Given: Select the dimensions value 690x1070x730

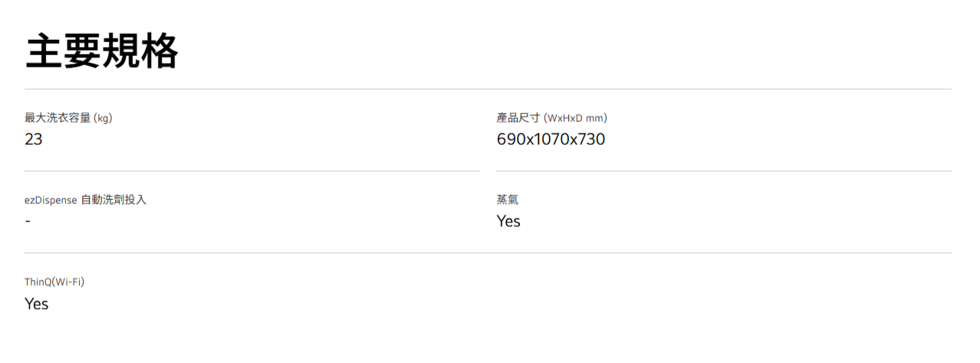Looking at the screenshot, I should coord(551,139).
